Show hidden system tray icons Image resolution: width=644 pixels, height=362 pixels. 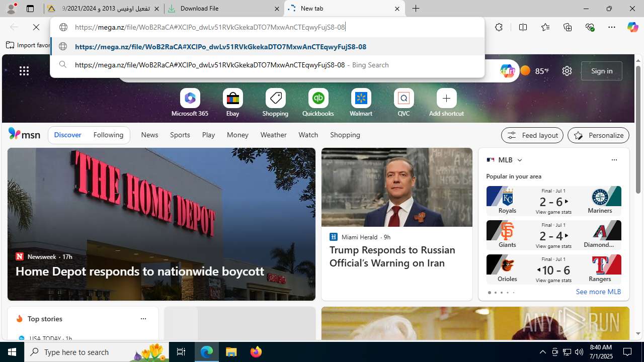[542, 352]
